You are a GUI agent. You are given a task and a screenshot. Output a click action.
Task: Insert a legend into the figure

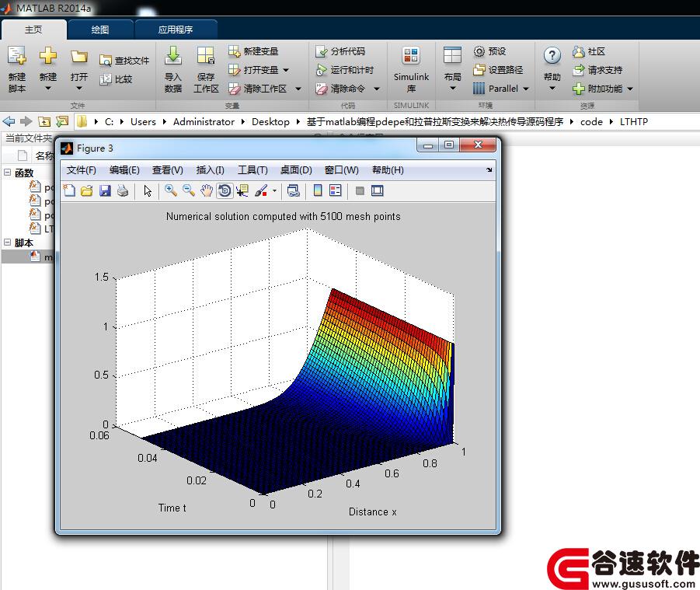(x=336, y=190)
